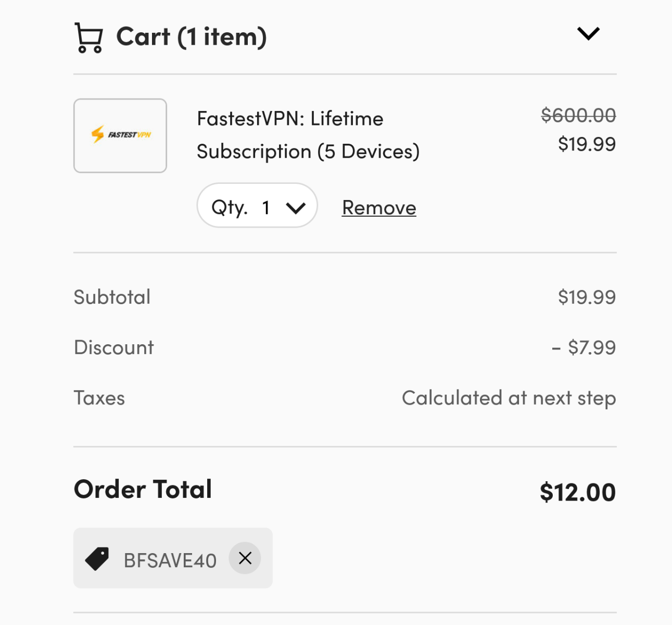The height and width of the screenshot is (625, 672).
Task: Click the BFSAVE40 coupon code text
Action: point(170,560)
